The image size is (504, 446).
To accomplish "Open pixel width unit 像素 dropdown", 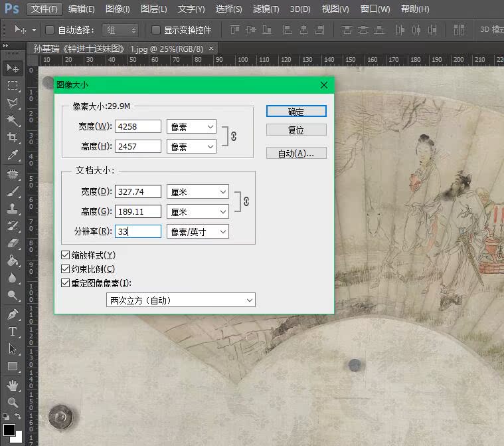I will point(191,127).
